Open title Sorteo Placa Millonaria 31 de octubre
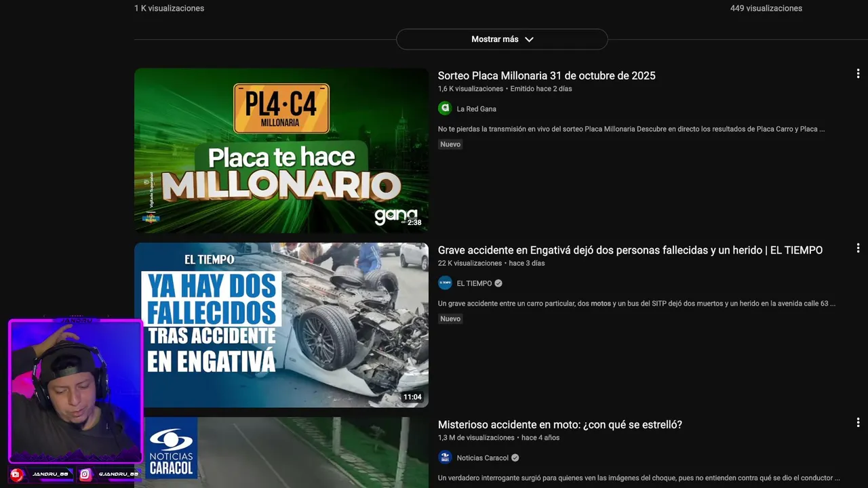 [x=547, y=76]
